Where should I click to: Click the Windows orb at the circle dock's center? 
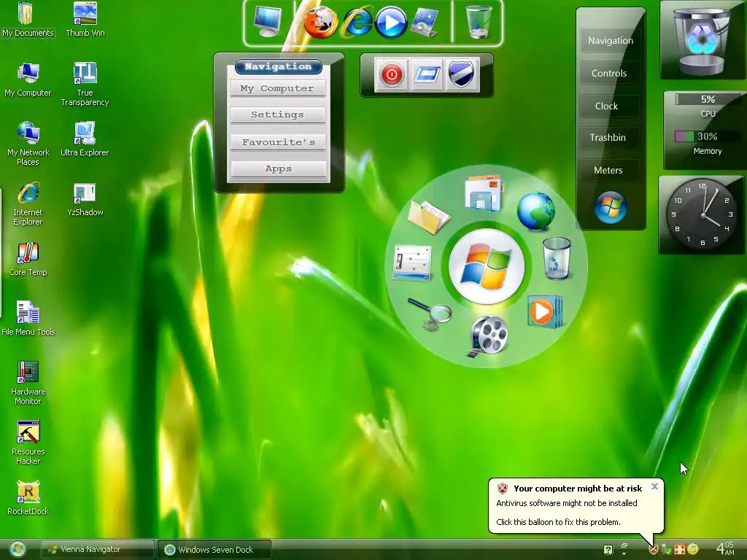487,265
